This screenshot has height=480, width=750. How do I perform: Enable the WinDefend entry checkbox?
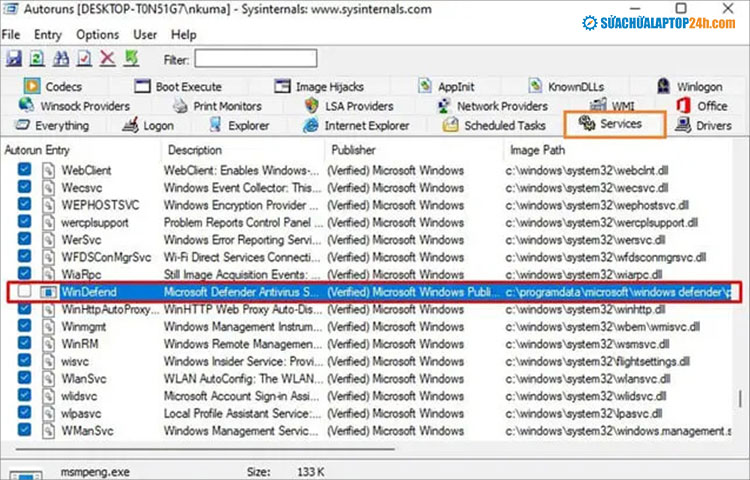(x=24, y=291)
